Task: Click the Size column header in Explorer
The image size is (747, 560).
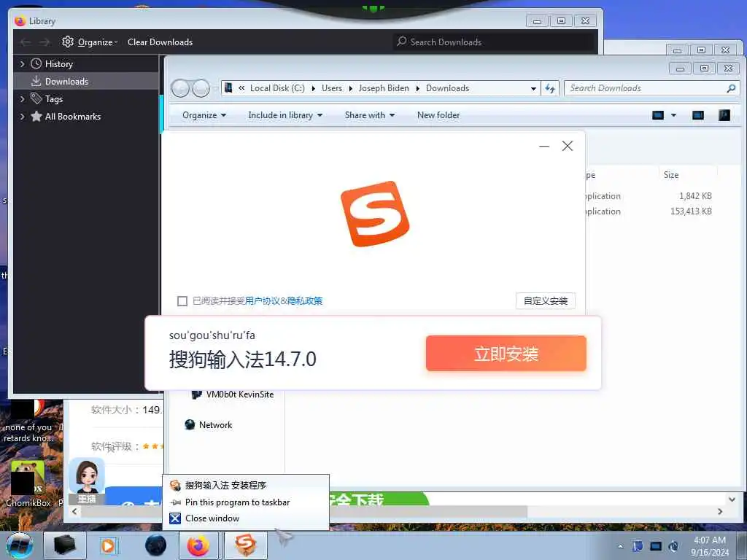Action: click(671, 175)
